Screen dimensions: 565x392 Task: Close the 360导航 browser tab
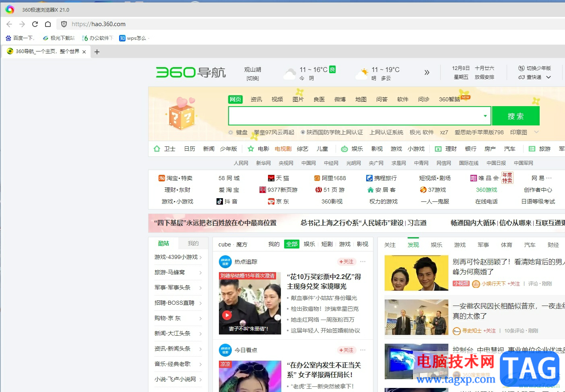84,52
